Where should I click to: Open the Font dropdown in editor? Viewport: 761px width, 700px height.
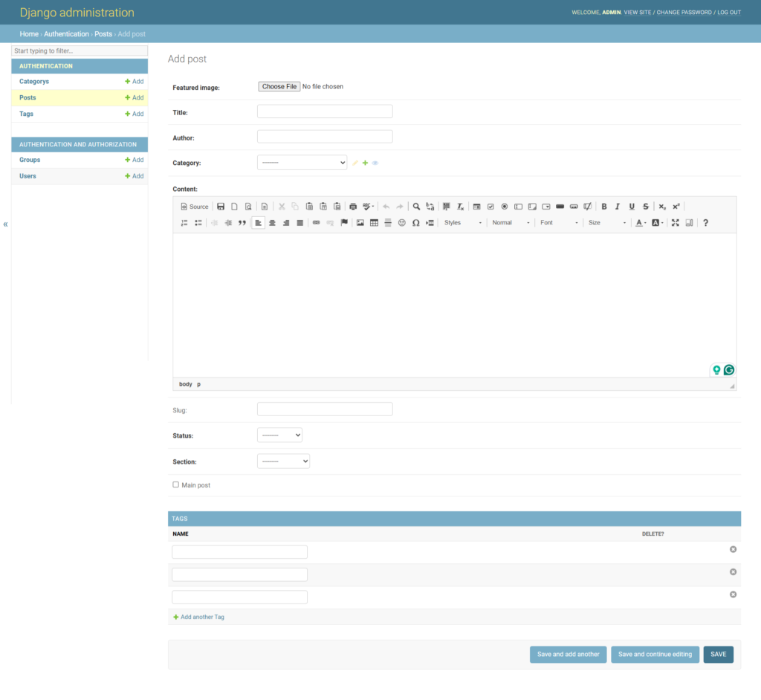click(x=559, y=223)
